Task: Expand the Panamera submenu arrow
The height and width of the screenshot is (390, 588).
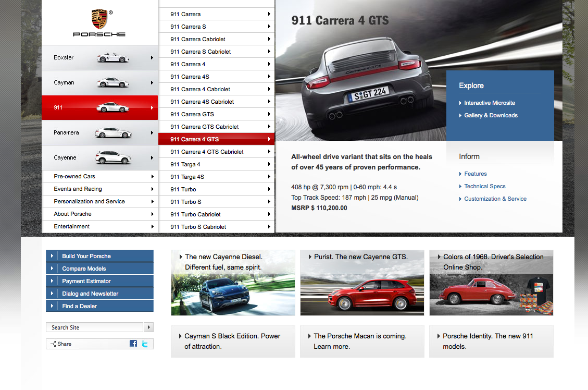Action: point(152,132)
